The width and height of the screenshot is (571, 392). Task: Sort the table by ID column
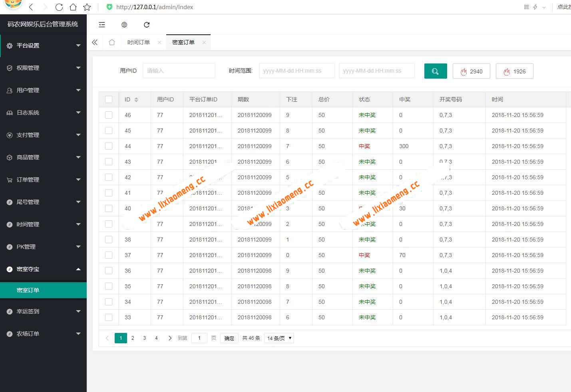[x=136, y=100]
